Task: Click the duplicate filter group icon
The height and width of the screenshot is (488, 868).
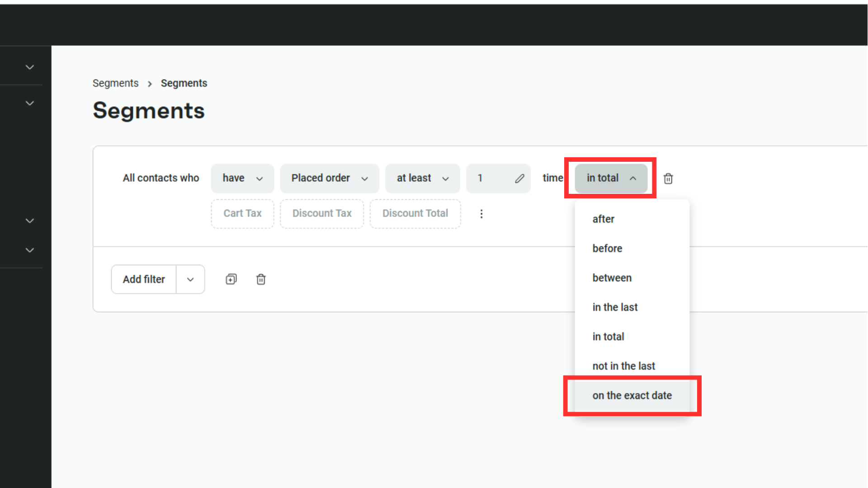Action: [x=231, y=279]
